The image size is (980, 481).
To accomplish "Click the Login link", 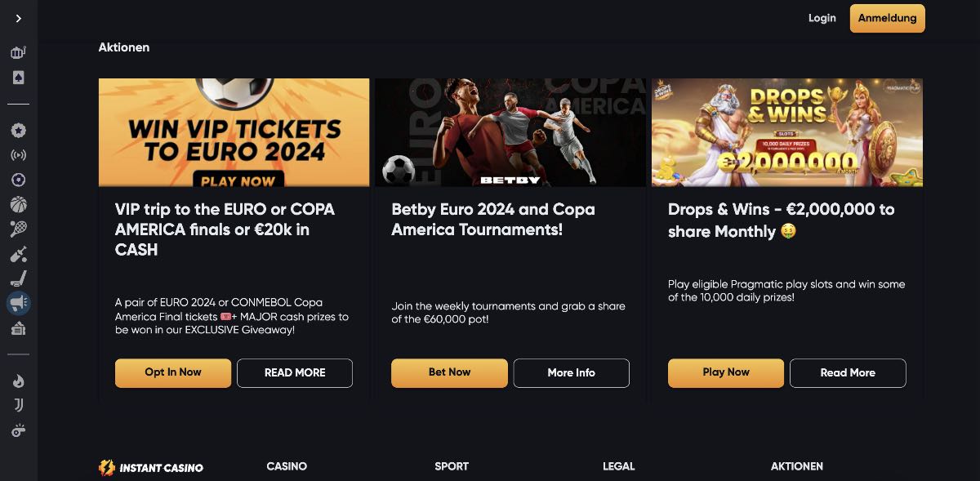I will coord(822,18).
